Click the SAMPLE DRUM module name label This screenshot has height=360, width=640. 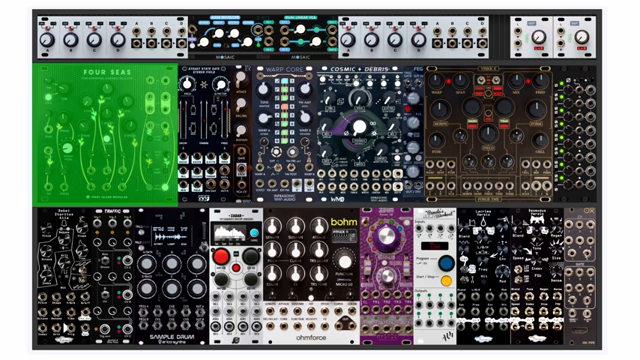coord(171,337)
